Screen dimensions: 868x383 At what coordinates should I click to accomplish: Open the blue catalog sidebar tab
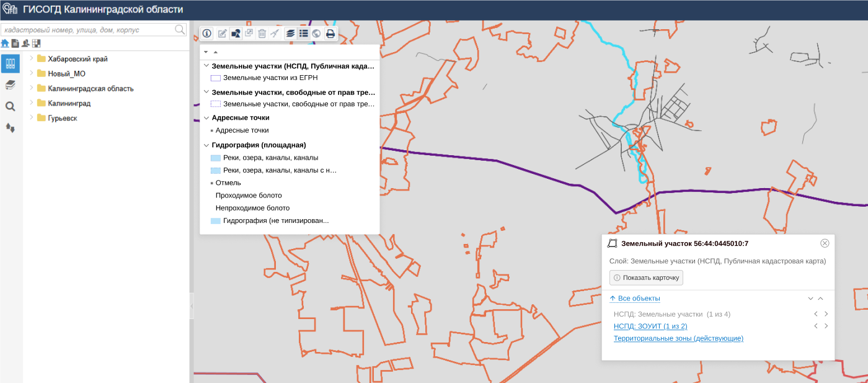click(x=10, y=63)
